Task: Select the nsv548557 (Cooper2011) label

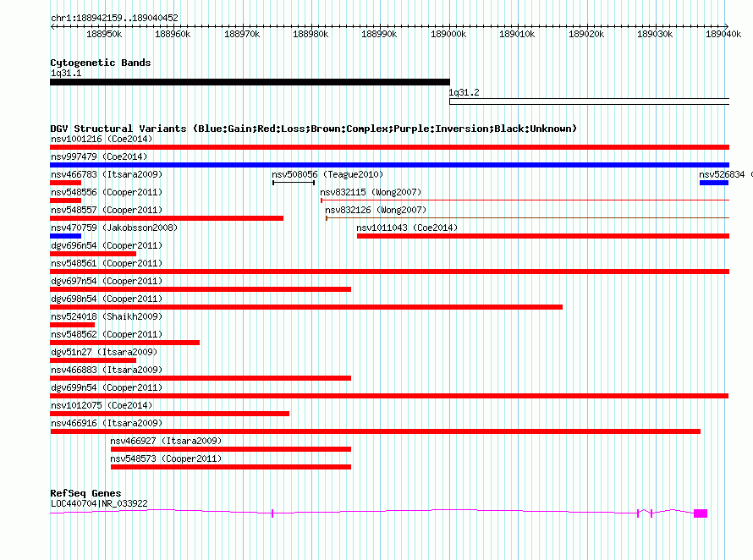Action: click(107, 211)
